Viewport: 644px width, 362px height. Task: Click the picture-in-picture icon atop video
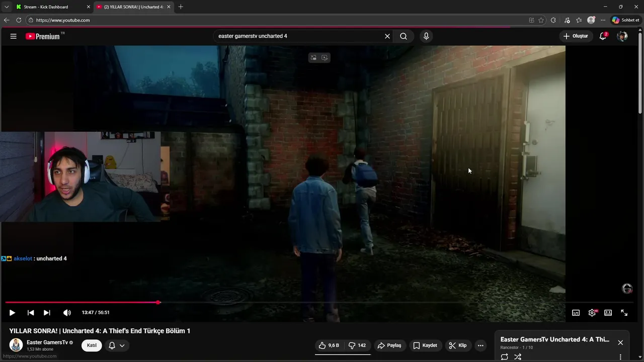313,58
